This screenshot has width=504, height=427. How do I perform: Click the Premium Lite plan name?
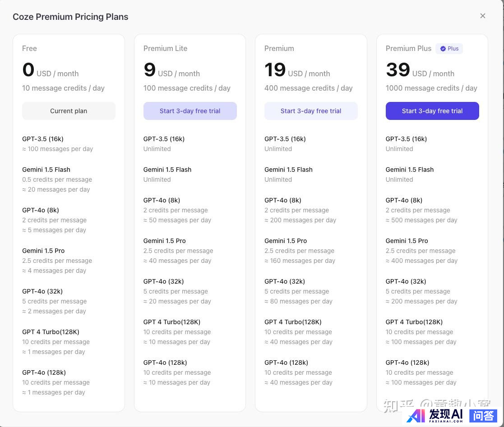pos(165,49)
